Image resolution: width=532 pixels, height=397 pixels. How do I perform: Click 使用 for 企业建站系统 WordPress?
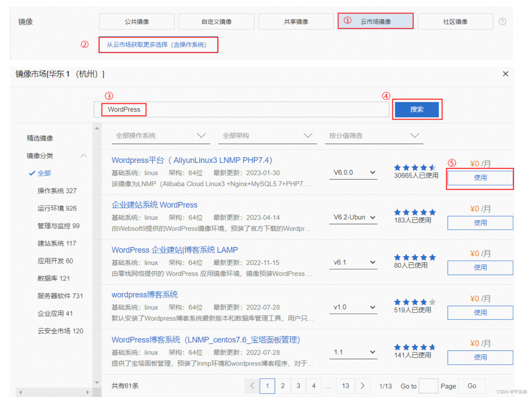coord(480,223)
